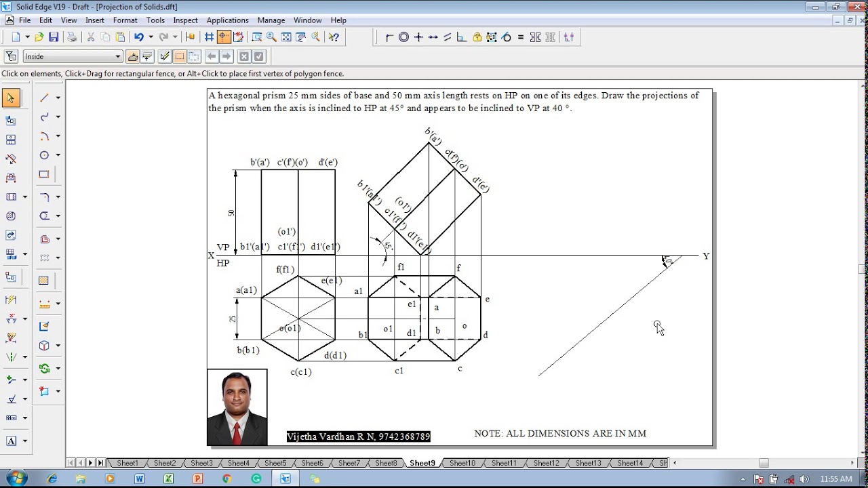868x488 pixels.
Task: Select the Rectangle tool in left toolbar
Action: click(x=45, y=174)
